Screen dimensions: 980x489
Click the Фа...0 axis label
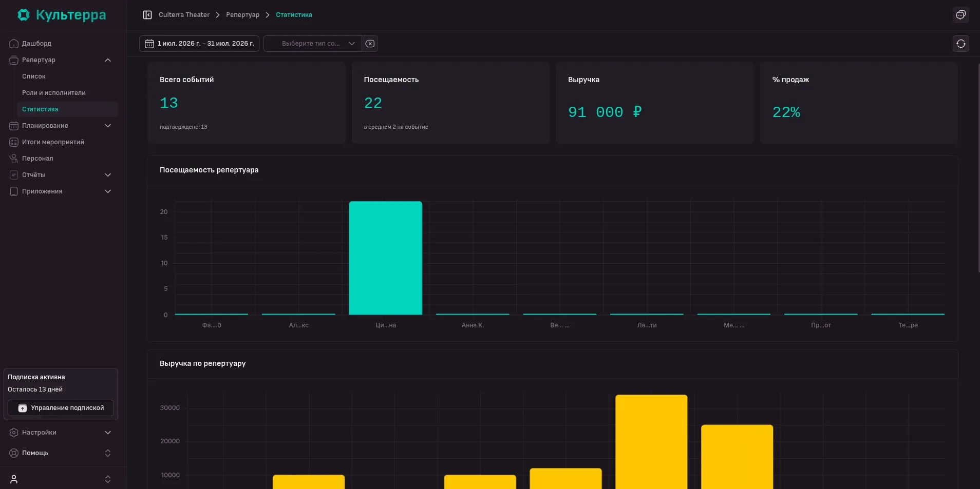(212, 325)
